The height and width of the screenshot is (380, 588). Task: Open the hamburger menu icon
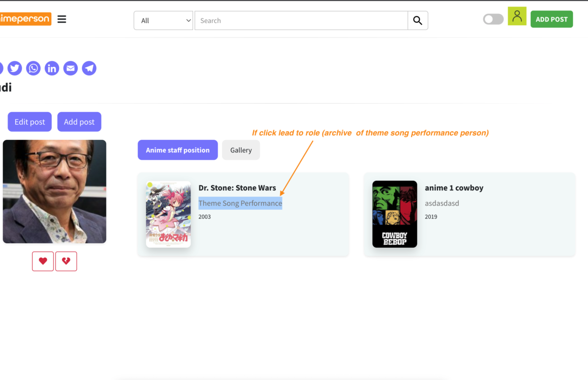62,20
